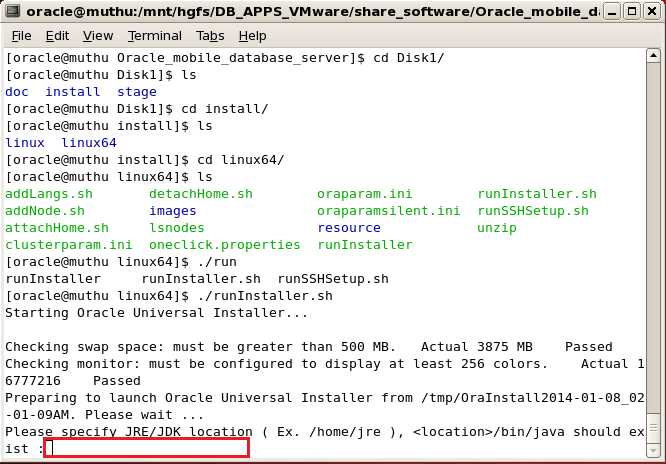The image size is (666, 464).
Task: Open the File menu
Action: point(21,36)
